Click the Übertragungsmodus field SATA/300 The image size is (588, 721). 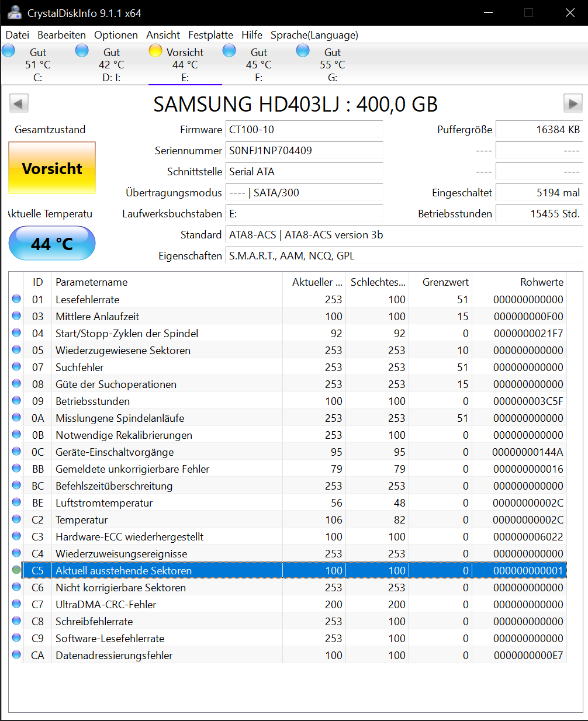tap(304, 193)
